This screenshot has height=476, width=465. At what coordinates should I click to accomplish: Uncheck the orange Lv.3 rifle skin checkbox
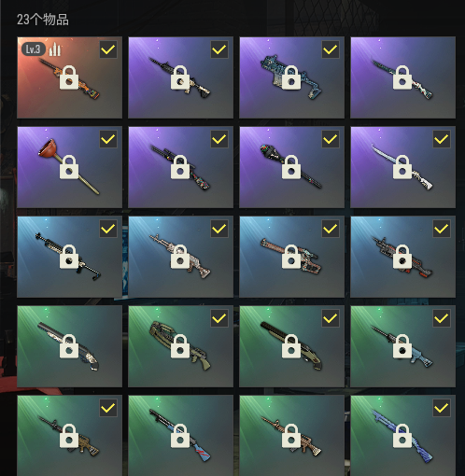click(x=108, y=49)
